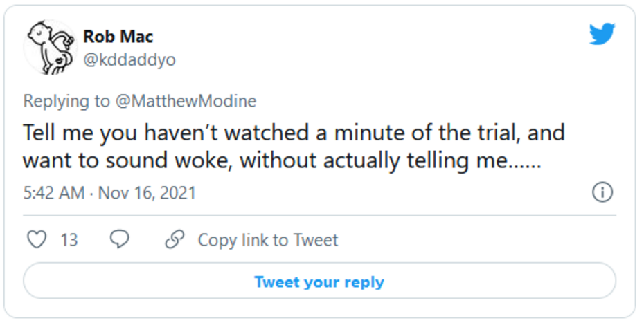644x323 pixels.
Task: Open the @MatthewModine mention link
Action: (186, 101)
